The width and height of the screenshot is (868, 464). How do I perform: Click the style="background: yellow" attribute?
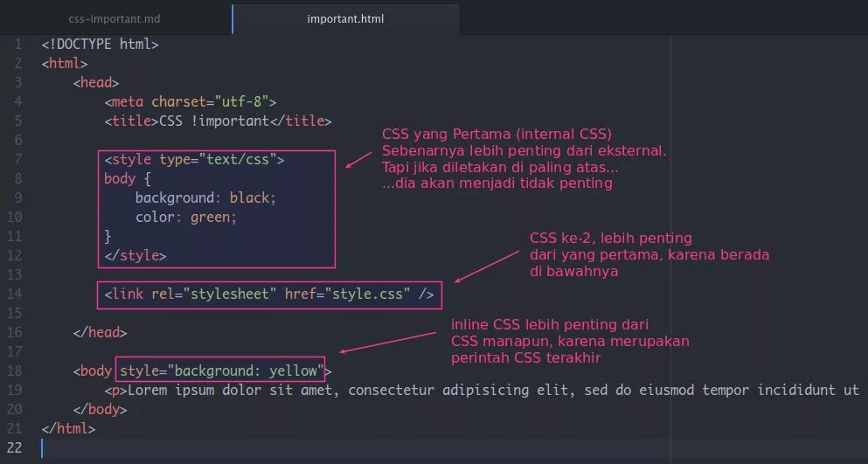(x=221, y=371)
